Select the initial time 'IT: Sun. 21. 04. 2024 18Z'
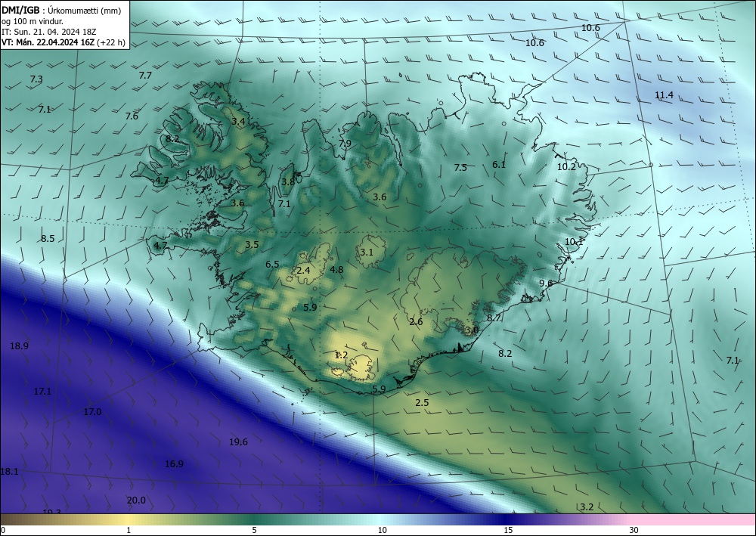Screen dimensions: 756x536 (48, 32)
